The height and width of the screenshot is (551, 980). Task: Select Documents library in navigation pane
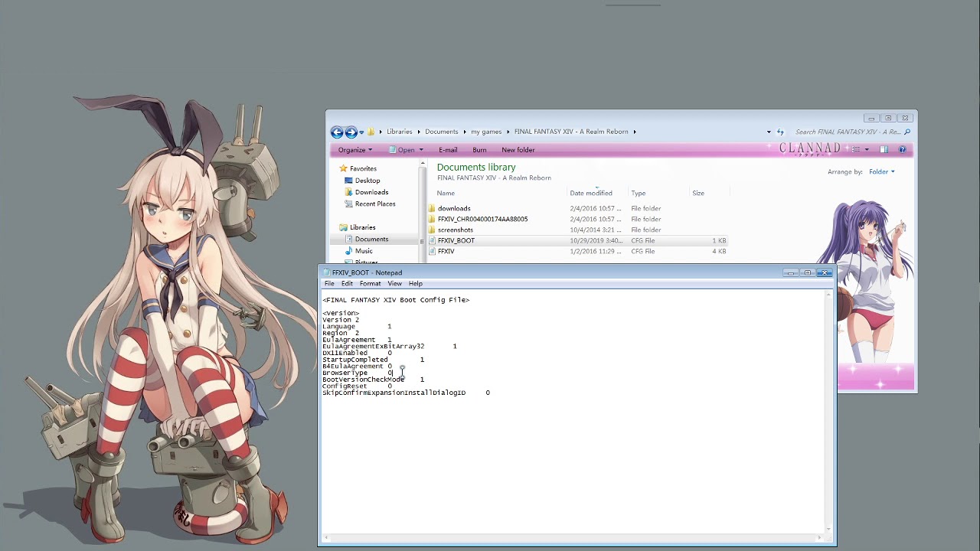tap(371, 239)
